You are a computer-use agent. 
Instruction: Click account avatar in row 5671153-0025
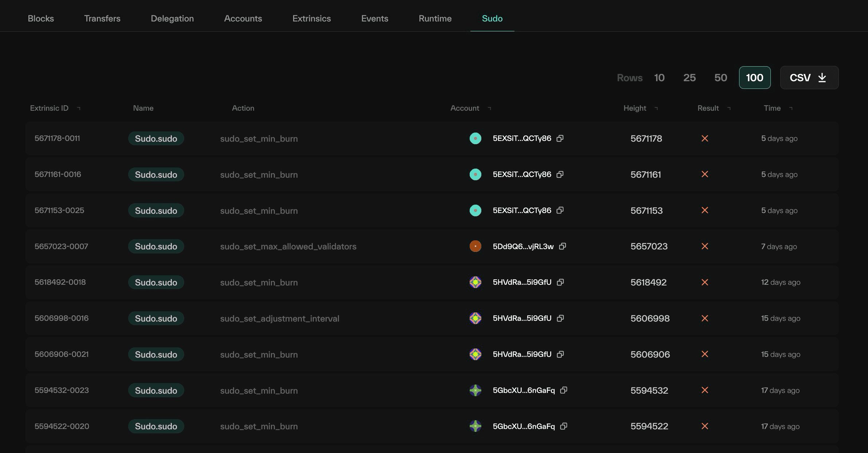click(475, 210)
